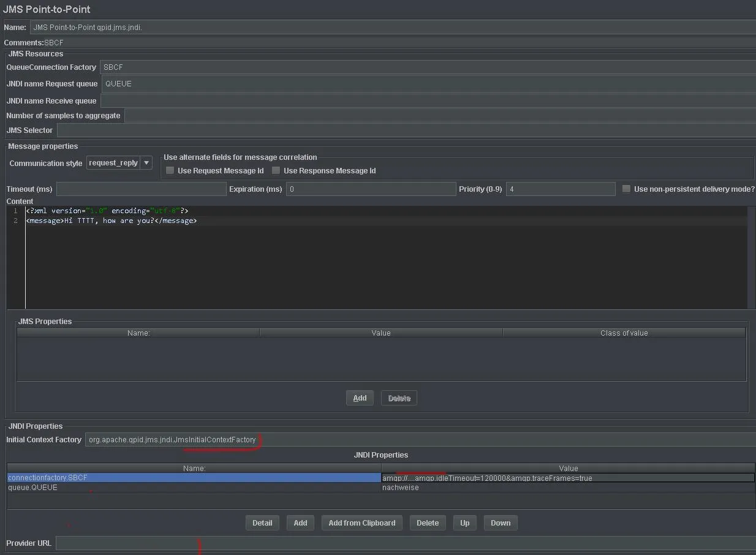Click the JMS Selector field

(x=406, y=130)
